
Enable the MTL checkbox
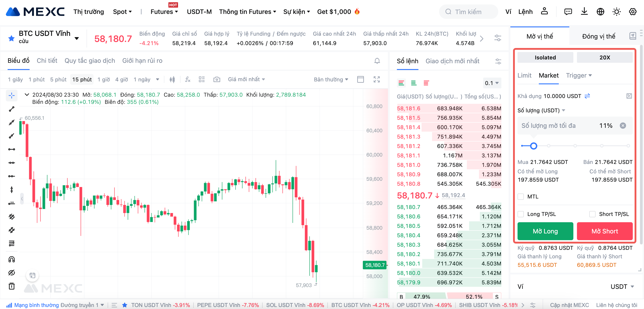(x=521, y=196)
